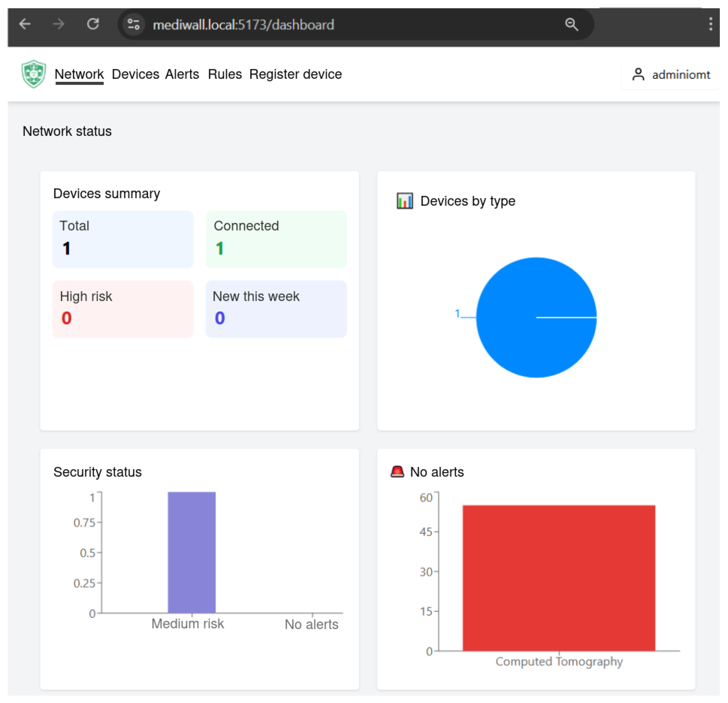Image resolution: width=728 pixels, height=703 pixels.
Task: Click the browser forward arrow
Action: [x=59, y=25]
